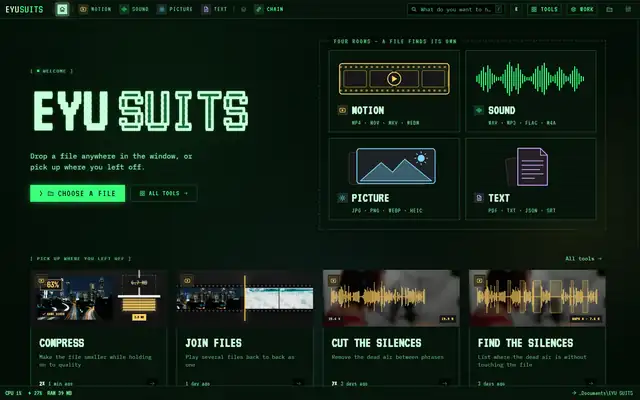Image resolution: width=640 pixels, height=400 pixels.
Task: Focus the 'What do you want to' search field
Action: point(456,9)
